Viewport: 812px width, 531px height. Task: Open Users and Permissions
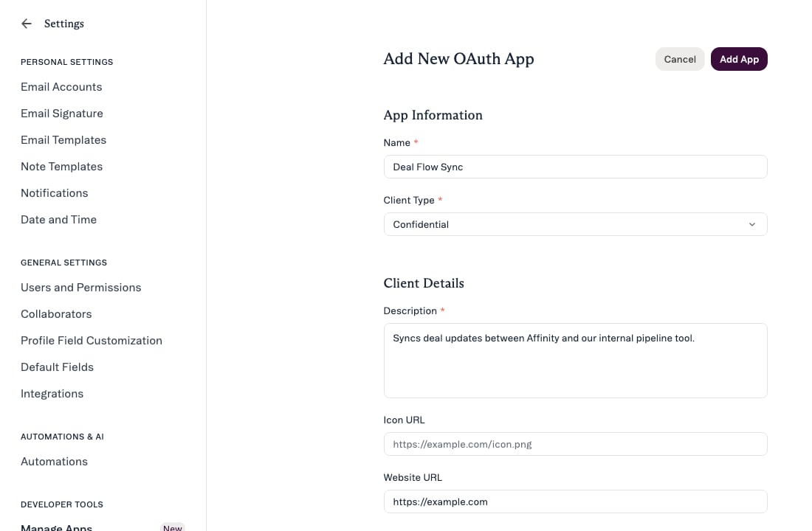coord(80,287)
